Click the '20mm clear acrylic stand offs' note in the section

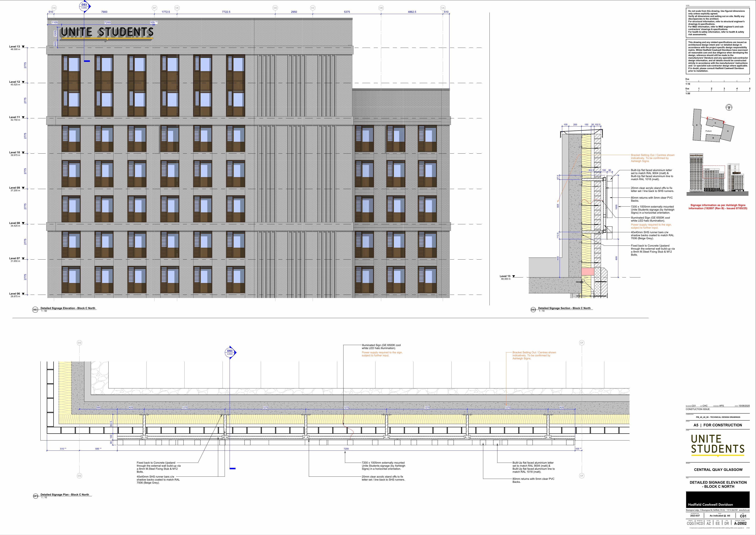click(x=652, y=189)
